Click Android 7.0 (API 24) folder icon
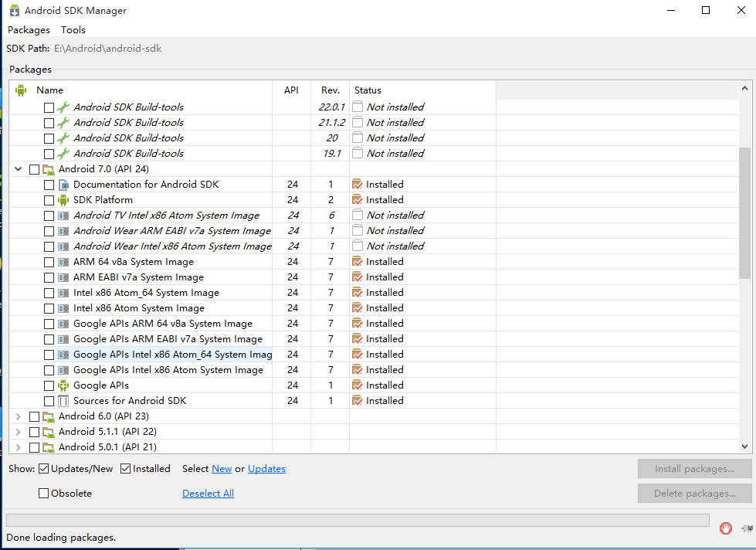The width and height of the screenshot is (756, 550). (48, 169)
